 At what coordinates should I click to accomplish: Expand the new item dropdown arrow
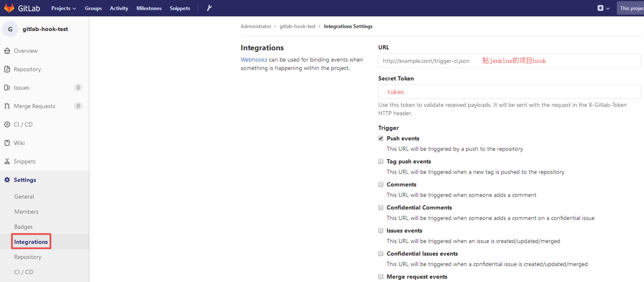point(608,8)
